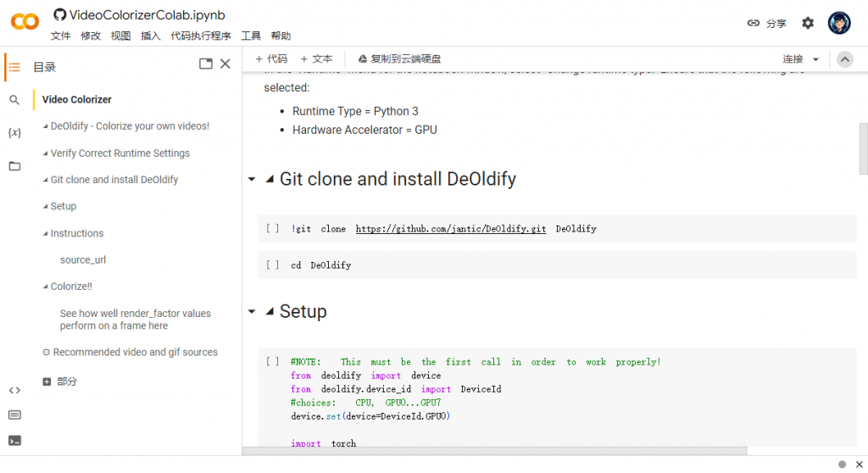Click the 目录 panel title
This screenshot has width=868, height=473.
pos(44,67)
